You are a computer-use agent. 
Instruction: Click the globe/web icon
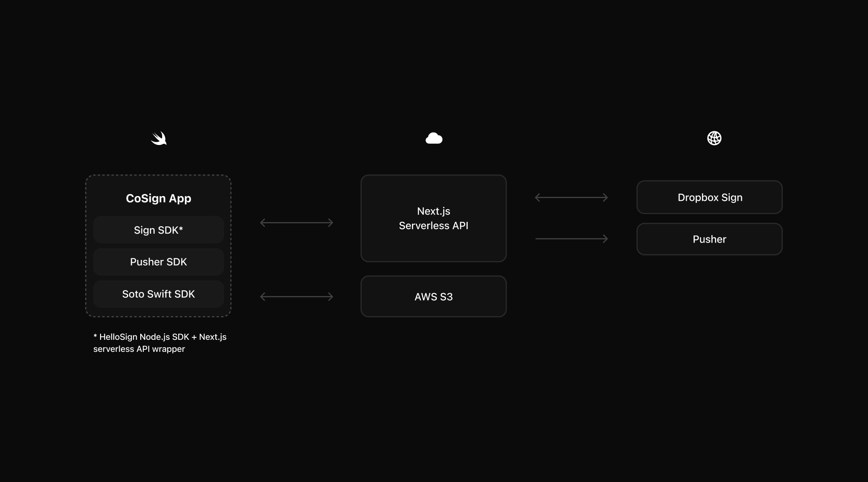(x=714, y=138)
